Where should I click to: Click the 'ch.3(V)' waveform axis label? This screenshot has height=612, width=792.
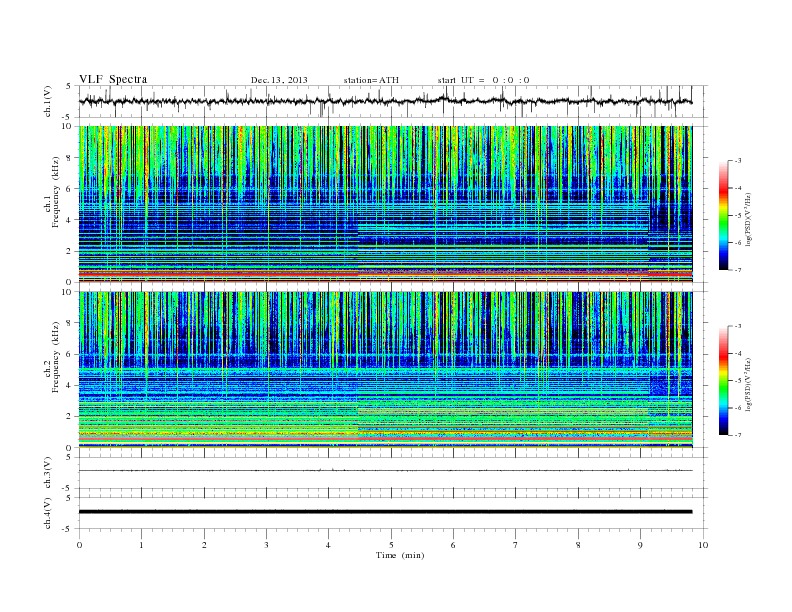pos(48,473)
